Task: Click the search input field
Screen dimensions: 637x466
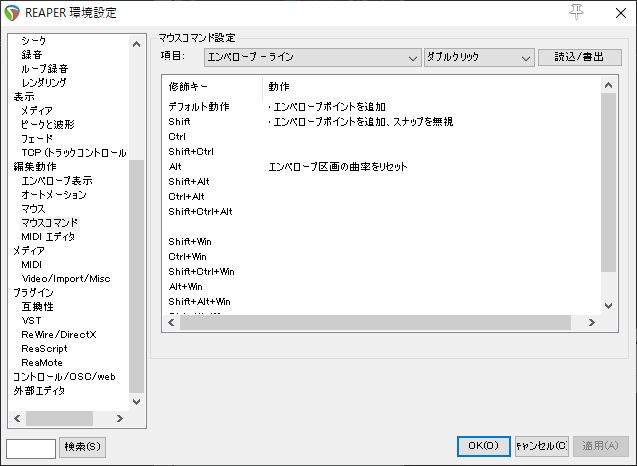Action: 31,449
